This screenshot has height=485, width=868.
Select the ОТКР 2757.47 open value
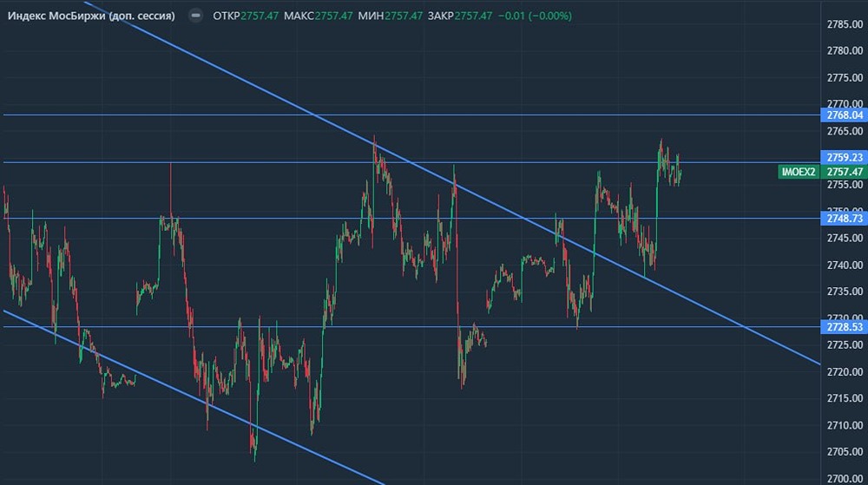[246, 16]
